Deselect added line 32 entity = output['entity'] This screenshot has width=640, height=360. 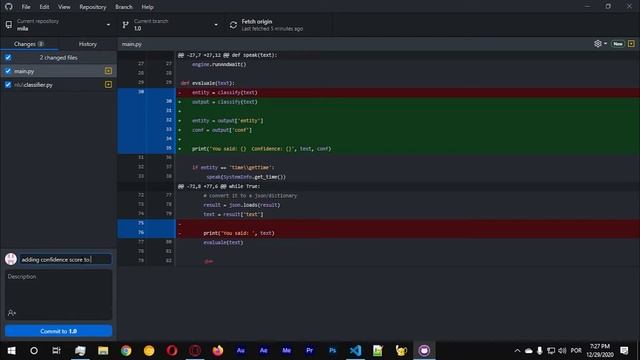point(147,120)
